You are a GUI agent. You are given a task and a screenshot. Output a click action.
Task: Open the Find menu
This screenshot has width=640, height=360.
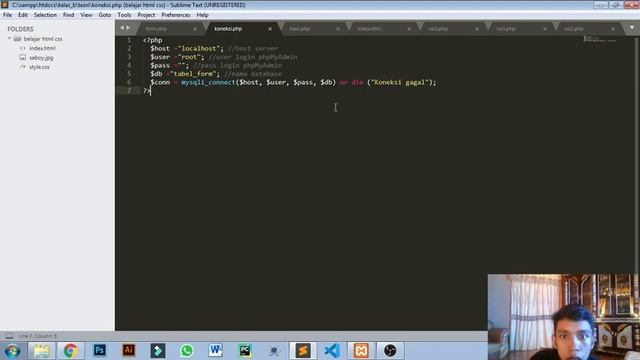point(69,15)
